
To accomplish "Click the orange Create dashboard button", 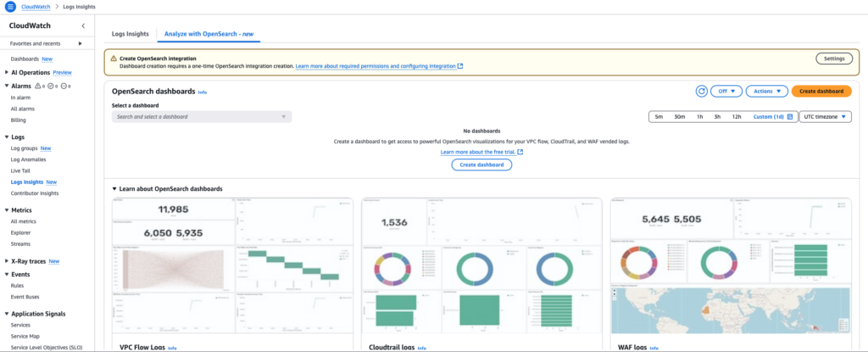I will coord(821,91).
